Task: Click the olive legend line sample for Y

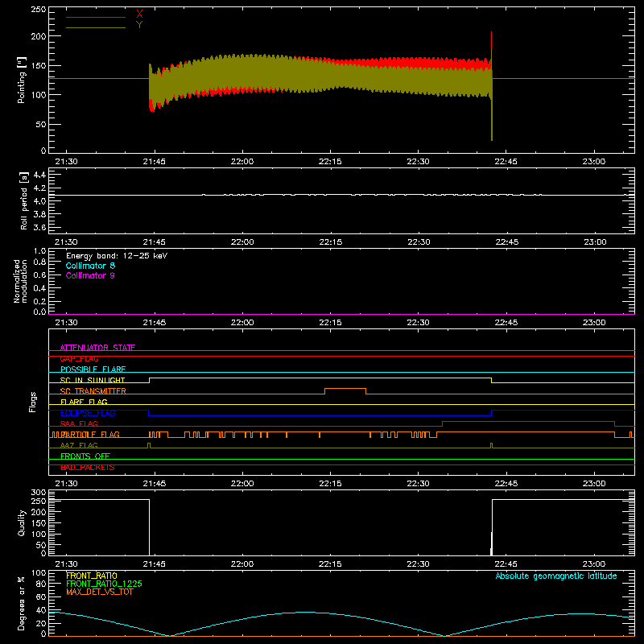Action: 96,27
